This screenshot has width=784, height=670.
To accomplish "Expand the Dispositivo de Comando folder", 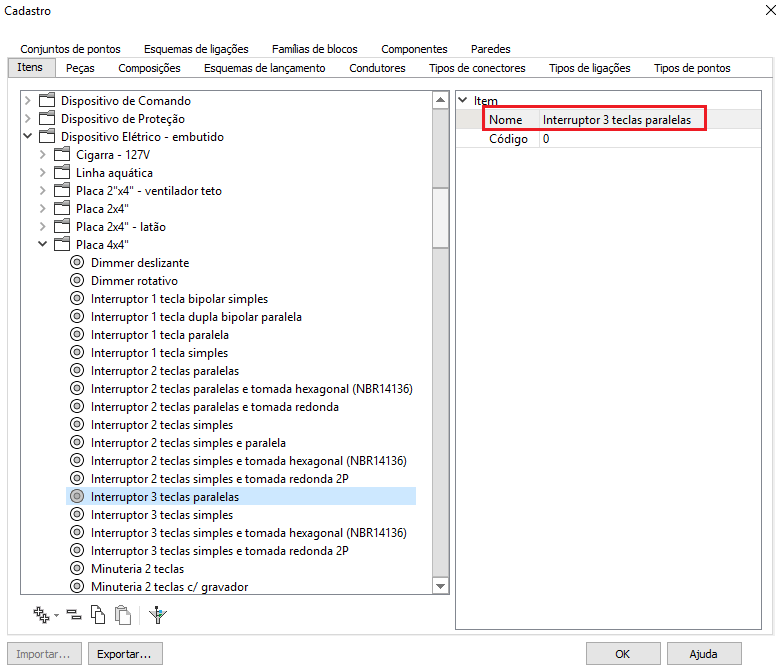I will 27,101.
